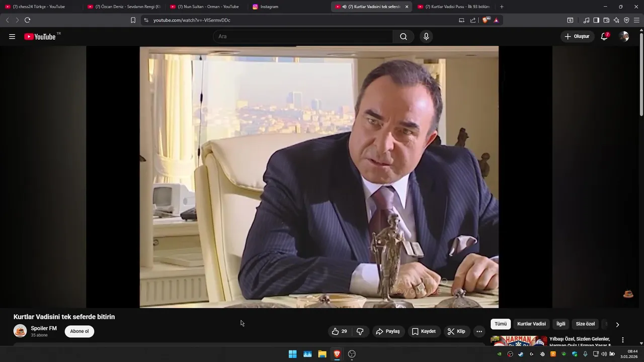This screenshot has height=362, width=644.
Task: Select the Kurtlar Vadisi filter chip
Action: [x=531, y=324]
